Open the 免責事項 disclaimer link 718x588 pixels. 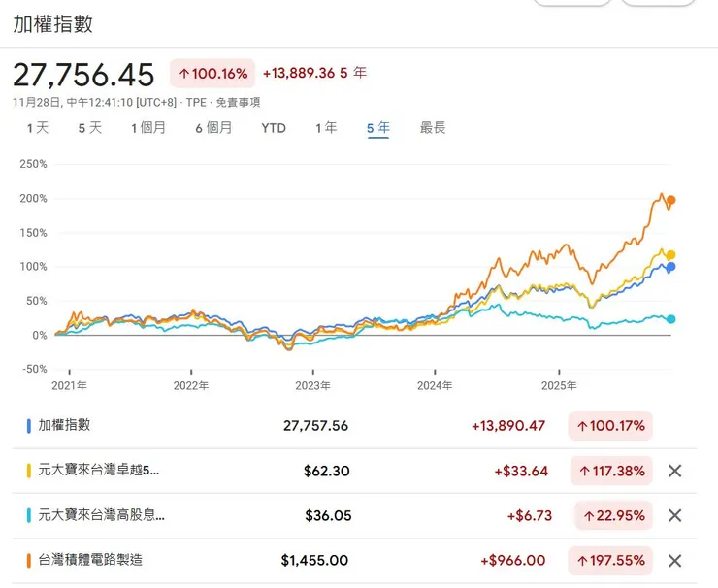pyautogui.click(x=238, y=102)
